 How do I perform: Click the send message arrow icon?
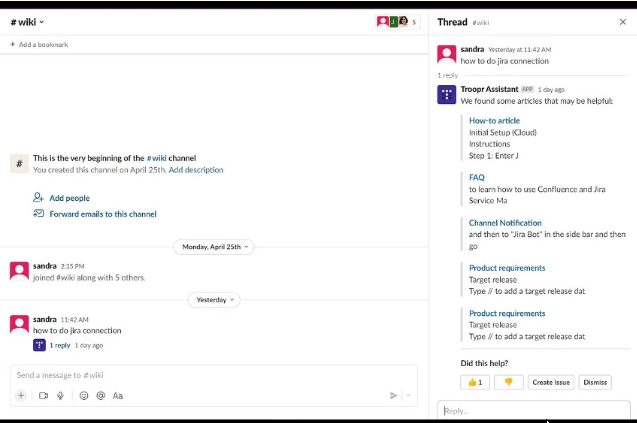coord(393,395)
